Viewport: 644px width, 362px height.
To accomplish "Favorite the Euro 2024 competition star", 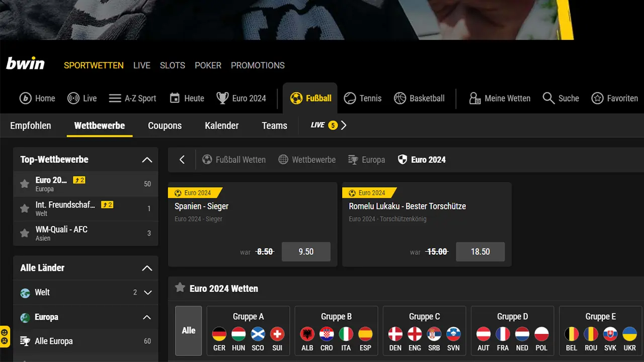I will [24, 184].
